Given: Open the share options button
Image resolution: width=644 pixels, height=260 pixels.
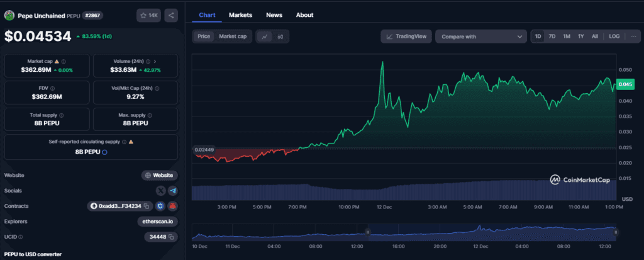Looking at the screenshot, I should click(171, 16).
